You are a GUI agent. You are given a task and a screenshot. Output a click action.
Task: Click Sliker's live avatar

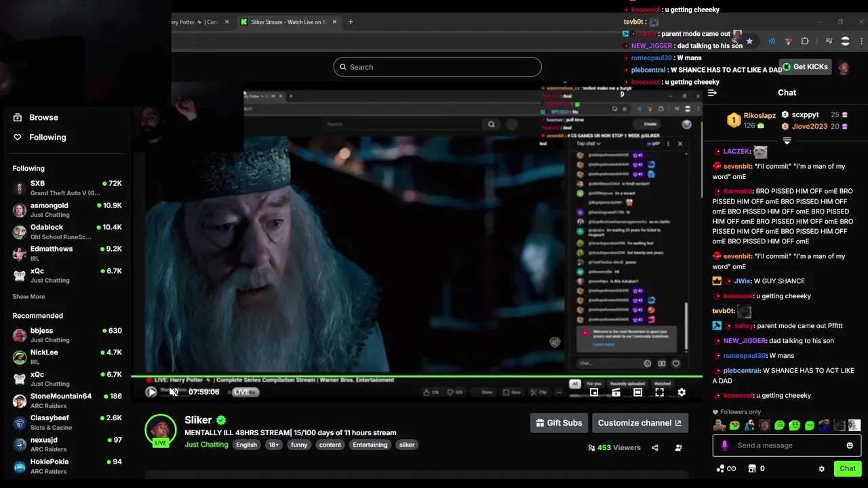pyautogui.click(x=161, y=430)
